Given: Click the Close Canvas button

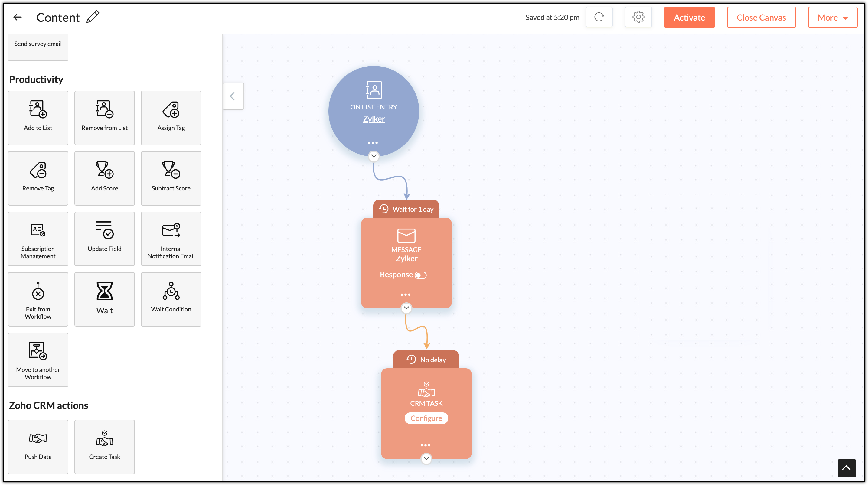Looking at the screenshot, I should point(761,17).
